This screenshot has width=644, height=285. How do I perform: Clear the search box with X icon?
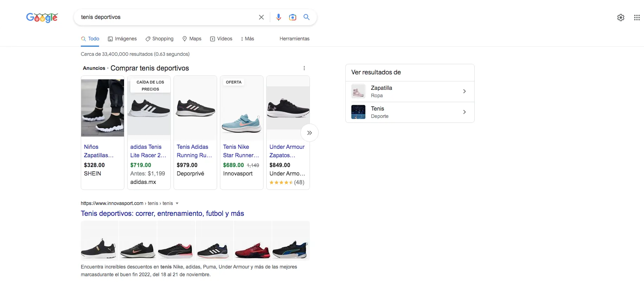(x=261, y=17)
